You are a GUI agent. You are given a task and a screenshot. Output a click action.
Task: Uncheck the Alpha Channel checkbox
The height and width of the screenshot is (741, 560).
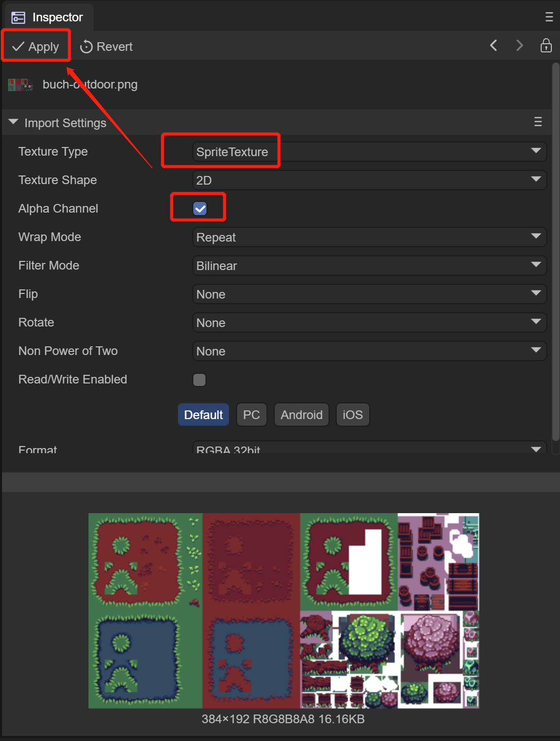tap(200, 209)
